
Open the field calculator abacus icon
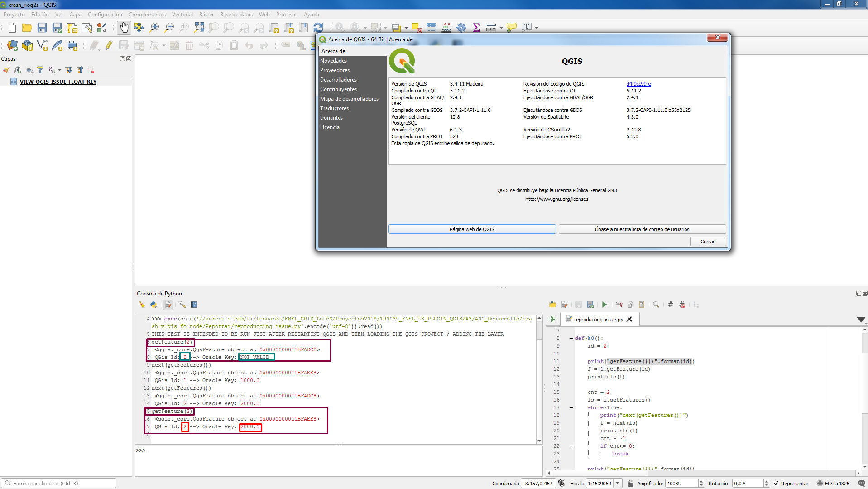tap(446, 28)
